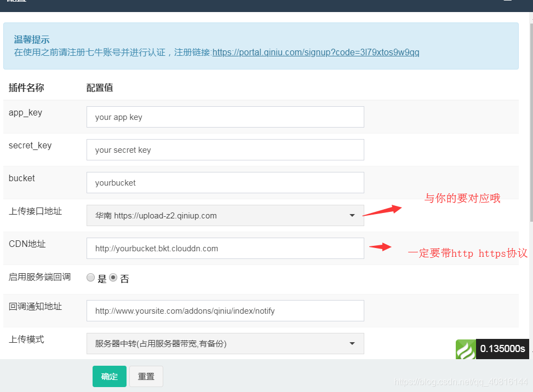
Task: Click the 0.135000s runtime indicator
Action: [502, 349]
